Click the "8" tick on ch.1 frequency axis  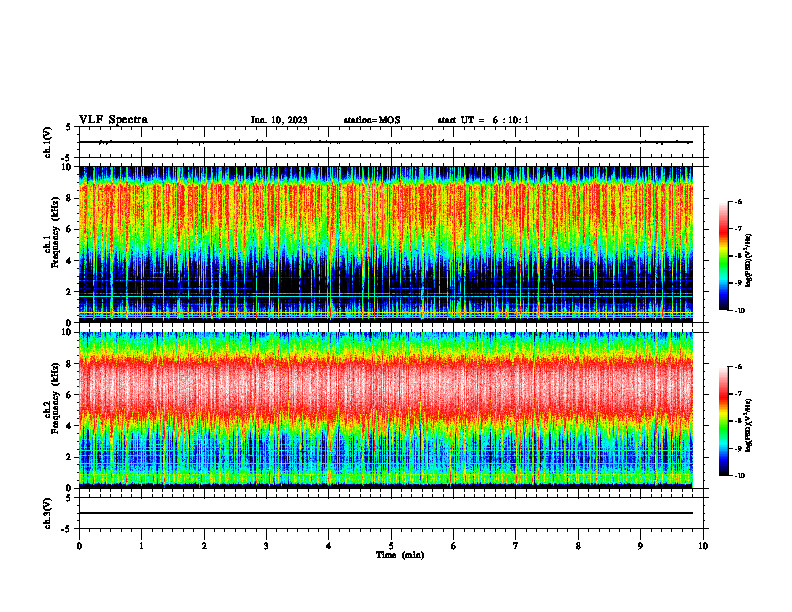coord(70,198)
